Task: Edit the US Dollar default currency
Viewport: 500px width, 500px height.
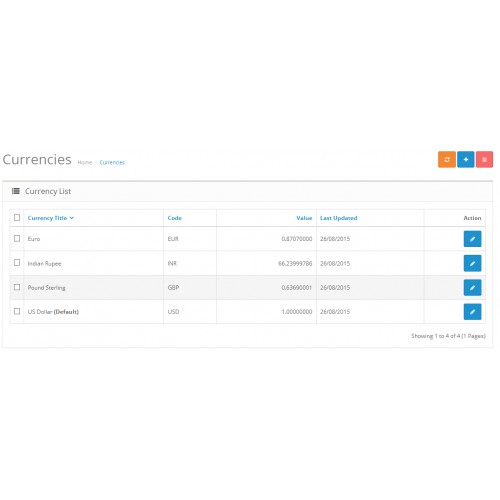Action: click(472, 312)
